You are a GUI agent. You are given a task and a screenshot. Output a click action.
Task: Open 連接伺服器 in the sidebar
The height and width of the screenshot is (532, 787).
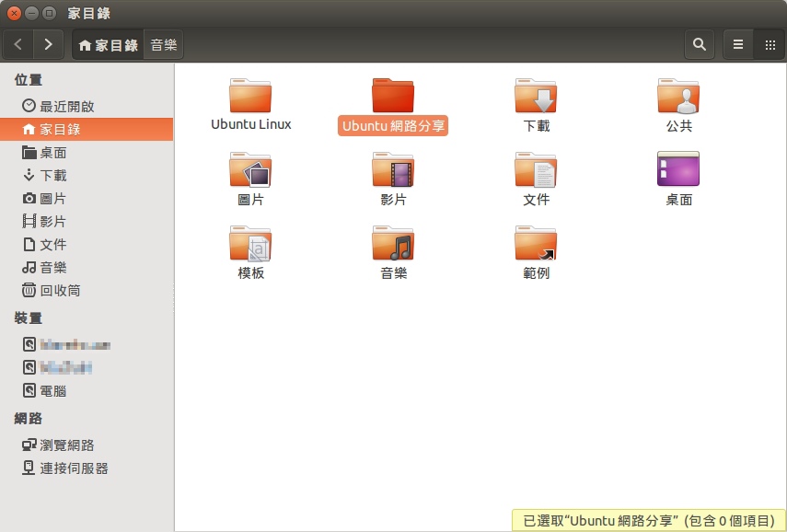point(87,468)
